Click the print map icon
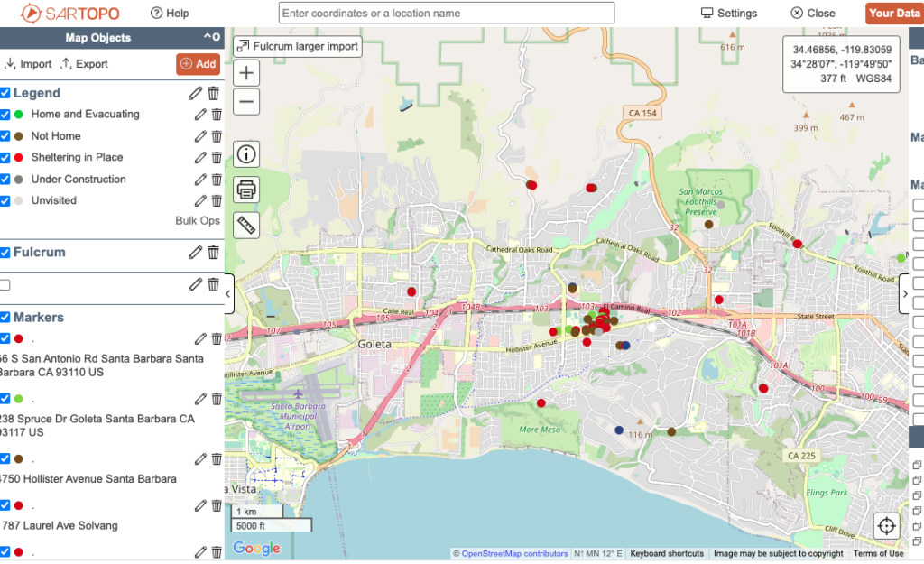924x564 pixels. click(x=246, y=190)
